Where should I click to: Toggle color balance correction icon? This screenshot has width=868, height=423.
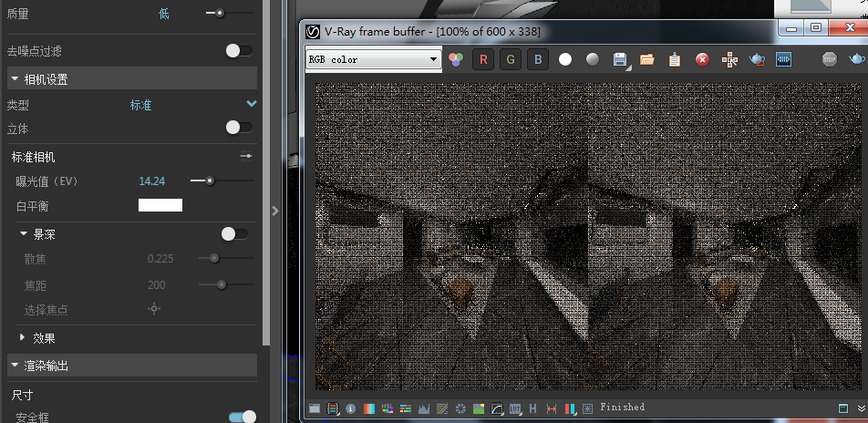[x=406, y=408]
